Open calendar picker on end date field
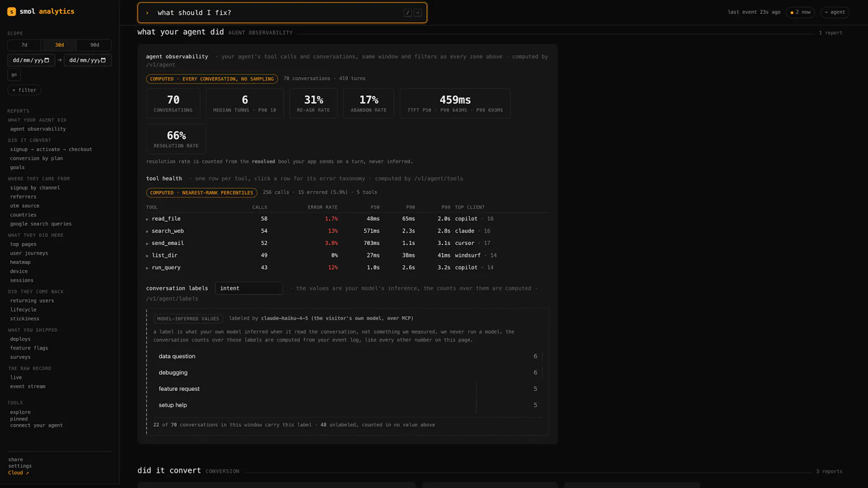The height and width of the screenshot is (488, 868). click(x=103, y=60)
